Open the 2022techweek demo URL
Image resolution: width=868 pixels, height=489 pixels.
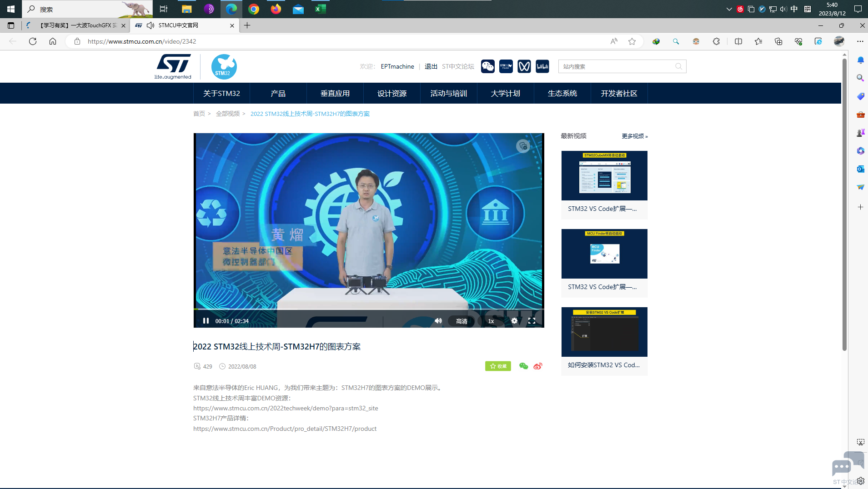[x=286, y=408]
